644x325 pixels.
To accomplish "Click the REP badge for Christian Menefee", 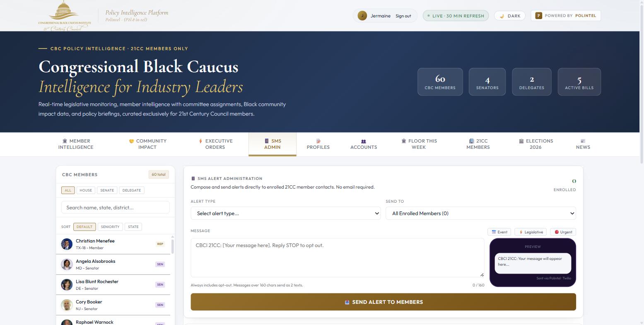I will (x=160, y=244).
